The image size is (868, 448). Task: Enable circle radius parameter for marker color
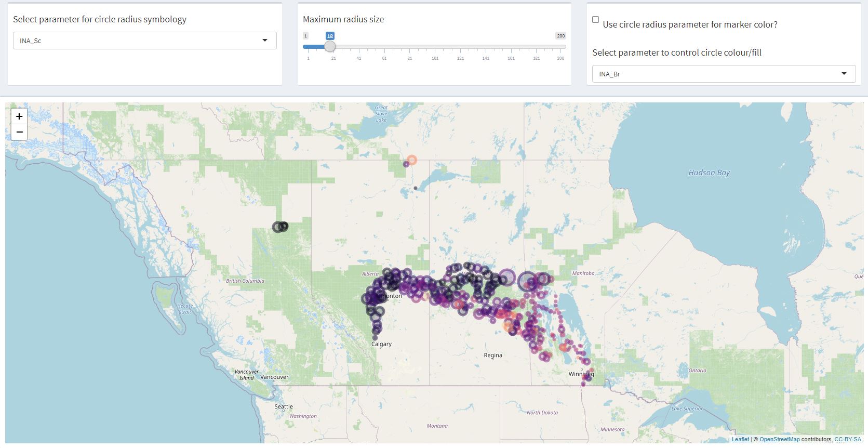595,19
